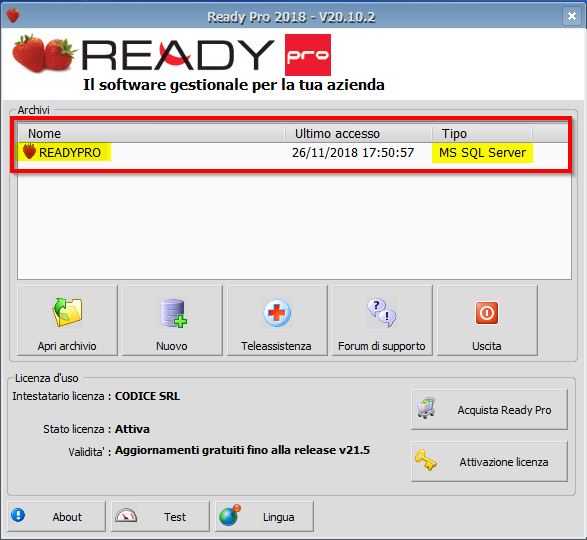Click the gauge icon of Test
587x540 pixels.
(x=126, y=516)
